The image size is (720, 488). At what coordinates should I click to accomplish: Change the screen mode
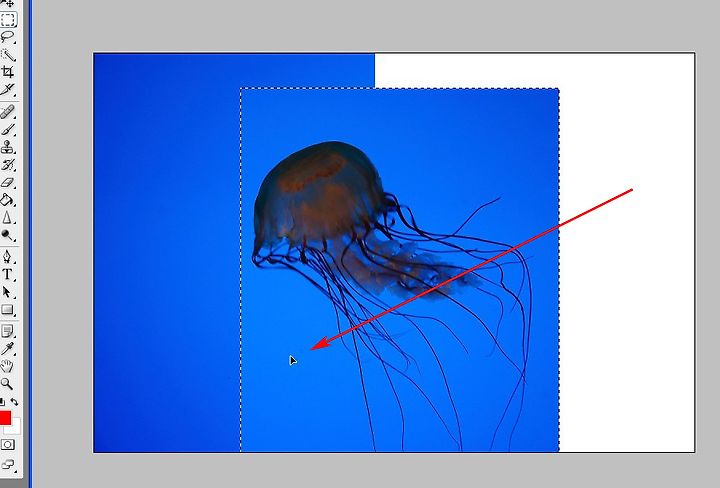8,464
